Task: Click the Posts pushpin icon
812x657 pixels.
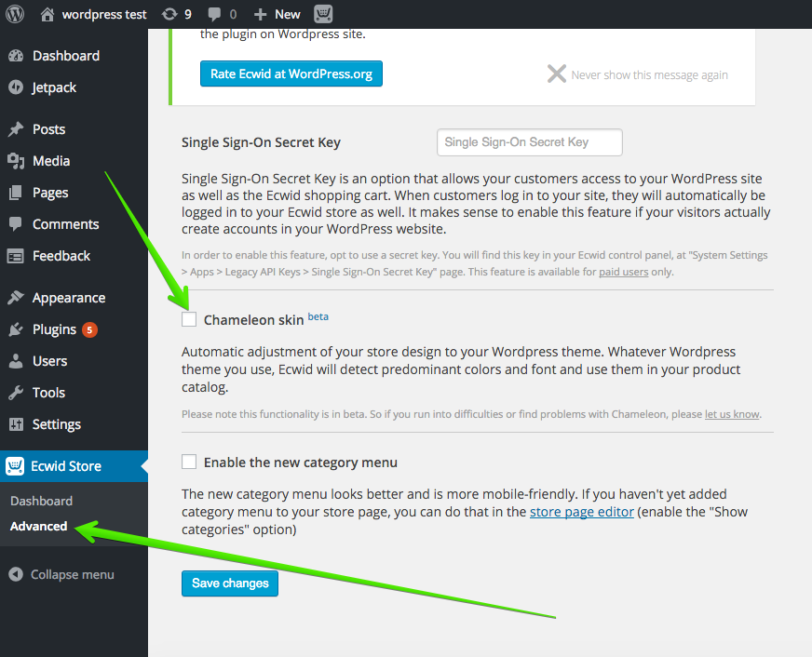Action: tap(16, 129)
